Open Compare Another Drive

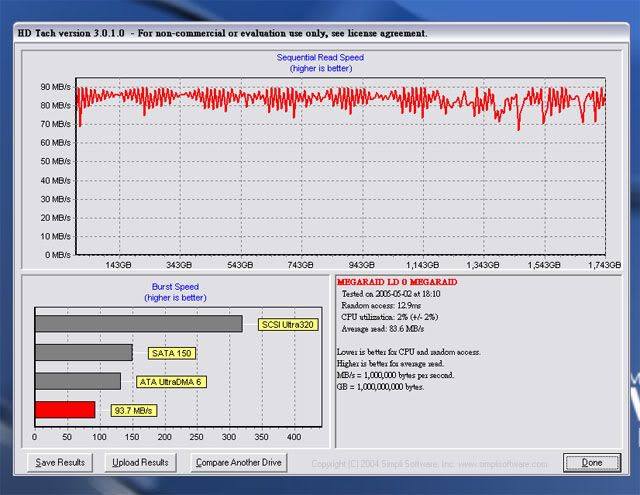239,462
